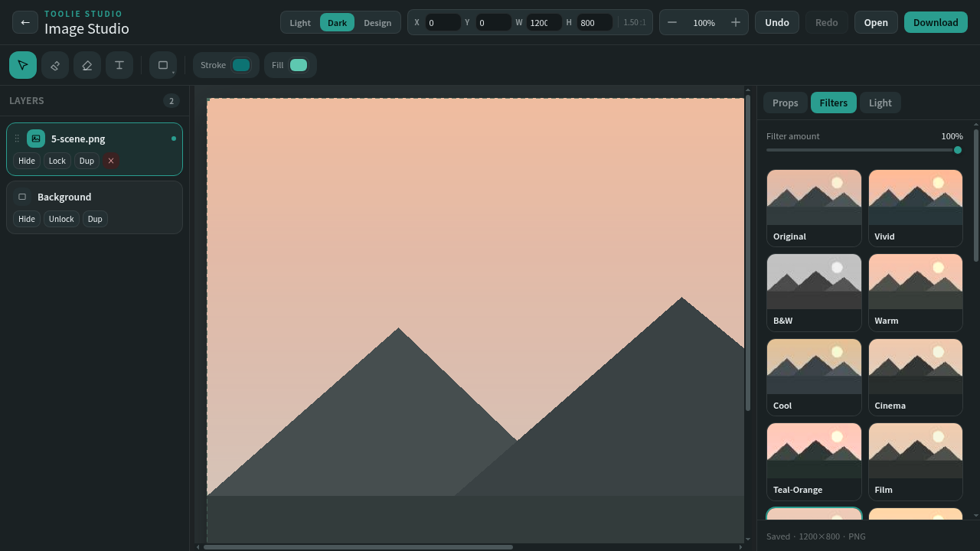
Task: Hide the Background layer
Action: click(27, 219)
